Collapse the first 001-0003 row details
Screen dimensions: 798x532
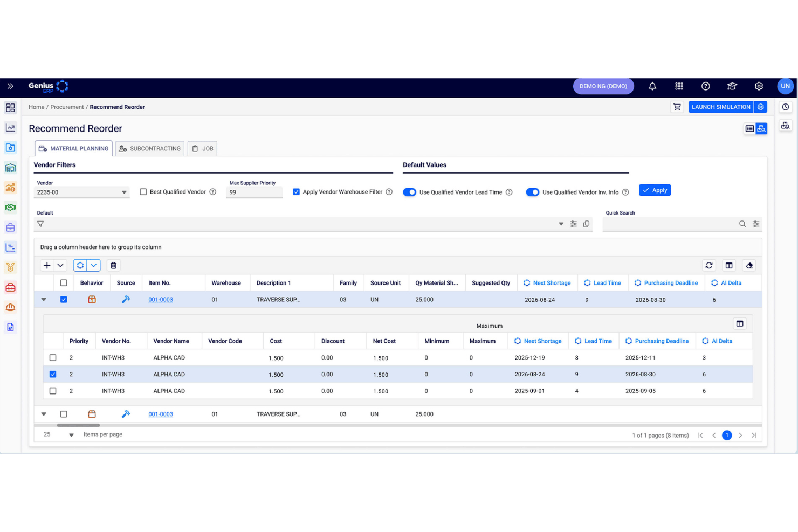coord(44,300)
